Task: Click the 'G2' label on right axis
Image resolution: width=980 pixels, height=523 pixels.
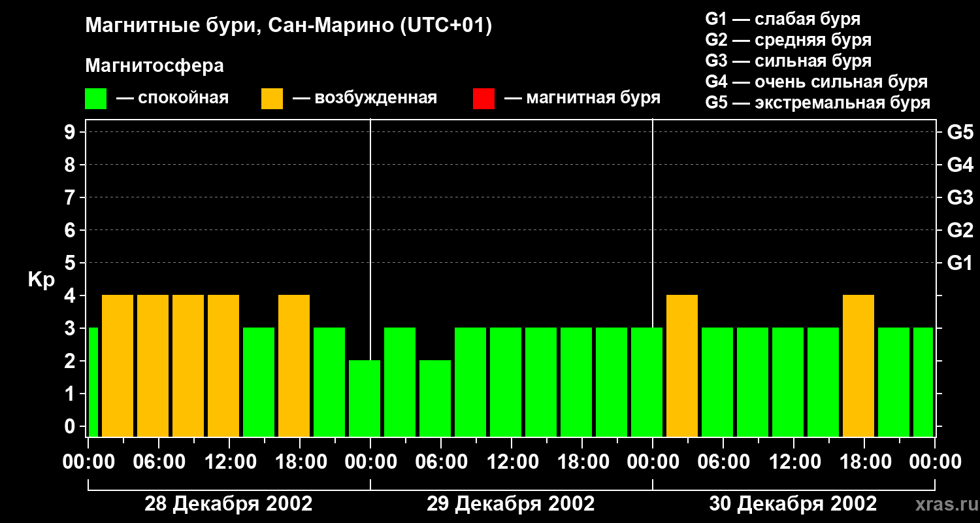Action: [x=960, y=230]
